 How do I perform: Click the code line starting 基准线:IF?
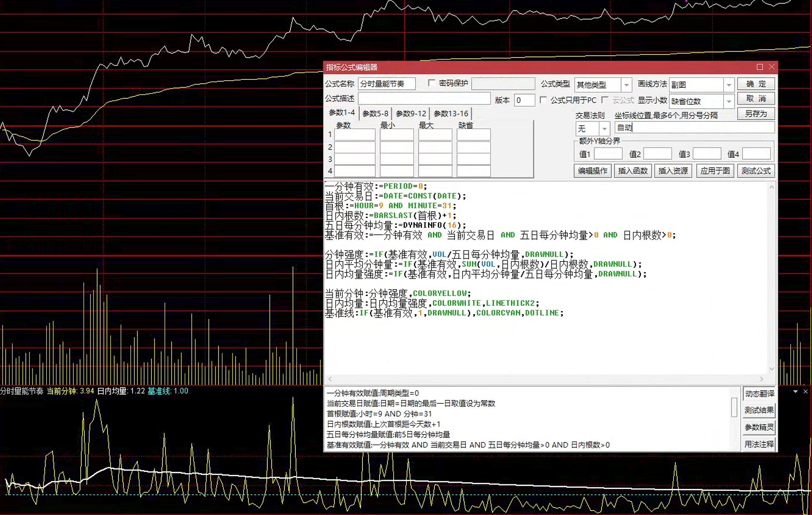pos(444,313)
